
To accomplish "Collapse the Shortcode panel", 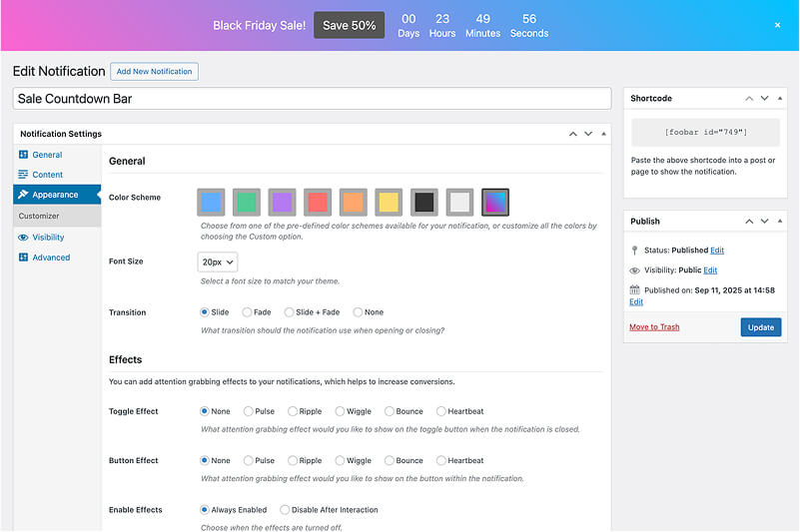I will [x=780, y=99].
